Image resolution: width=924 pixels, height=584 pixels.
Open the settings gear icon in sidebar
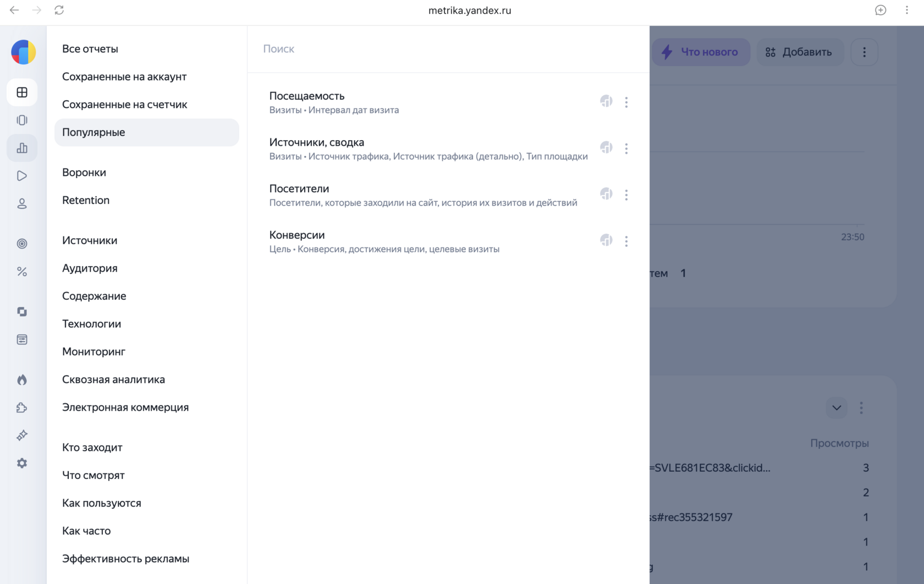[22, 463]
